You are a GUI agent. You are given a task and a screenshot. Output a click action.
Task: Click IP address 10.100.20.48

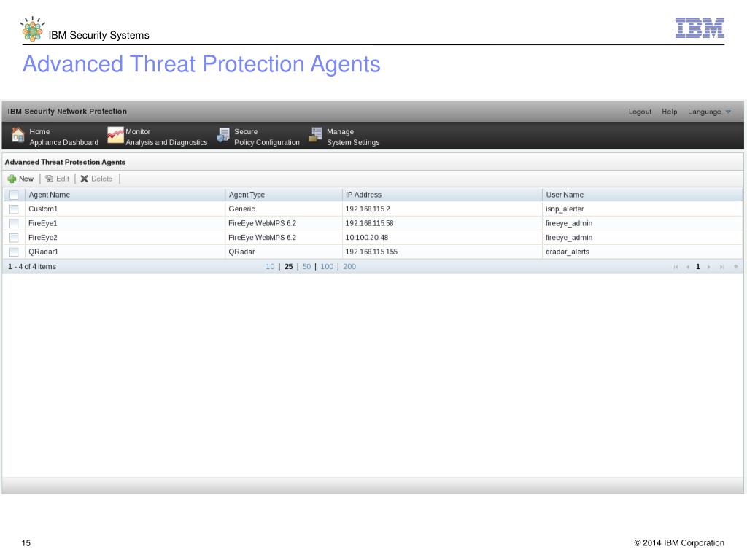[366, 238]
